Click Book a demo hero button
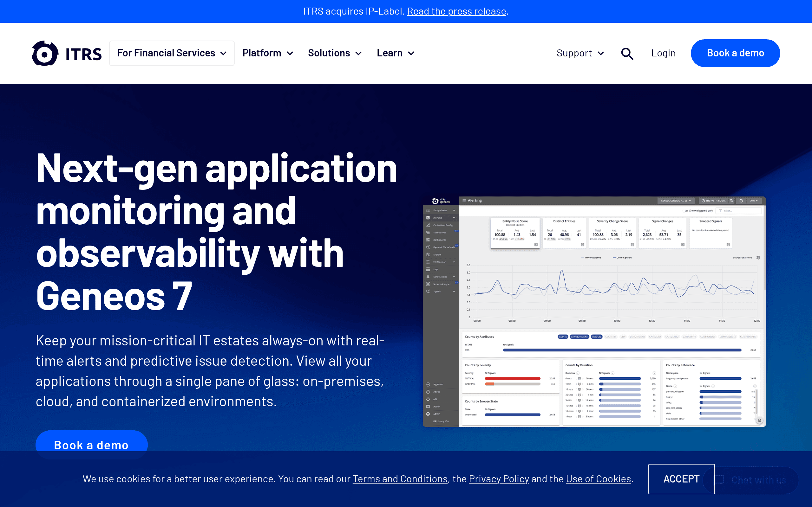 tap(91, 445)
